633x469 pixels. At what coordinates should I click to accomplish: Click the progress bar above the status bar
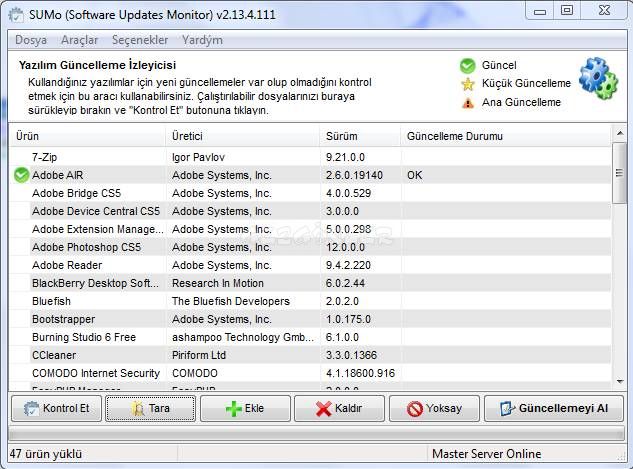pos(316,434)
